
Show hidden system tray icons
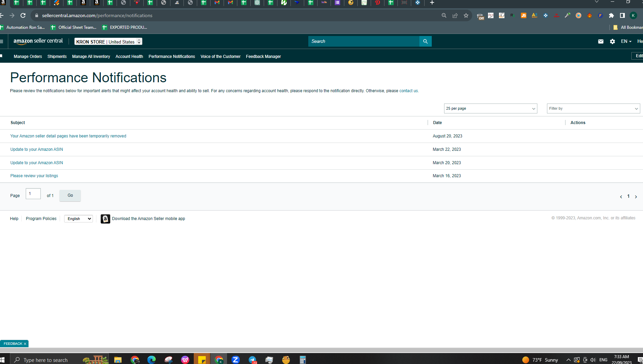tap(568, 360)
